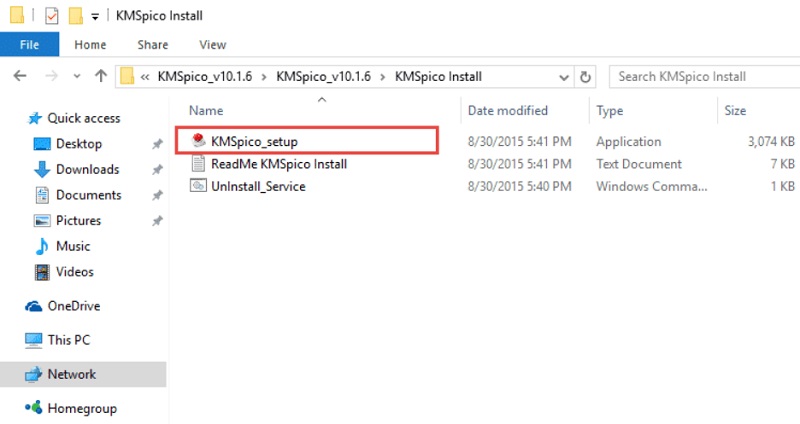This screenshot has width=800, height=424.
Task: Click the second KMSpico_v10.1.6 breadcrumb
Action: (x=323, y=77)
